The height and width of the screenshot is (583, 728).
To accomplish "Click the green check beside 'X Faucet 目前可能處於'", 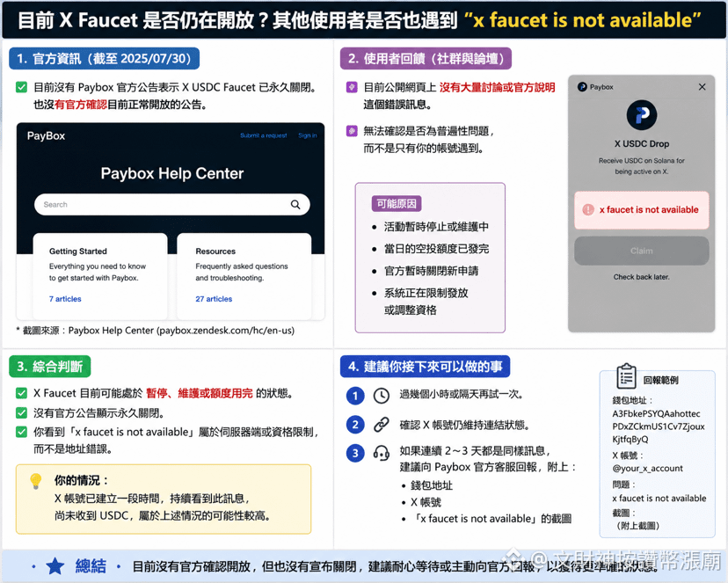I will [21, 393].
